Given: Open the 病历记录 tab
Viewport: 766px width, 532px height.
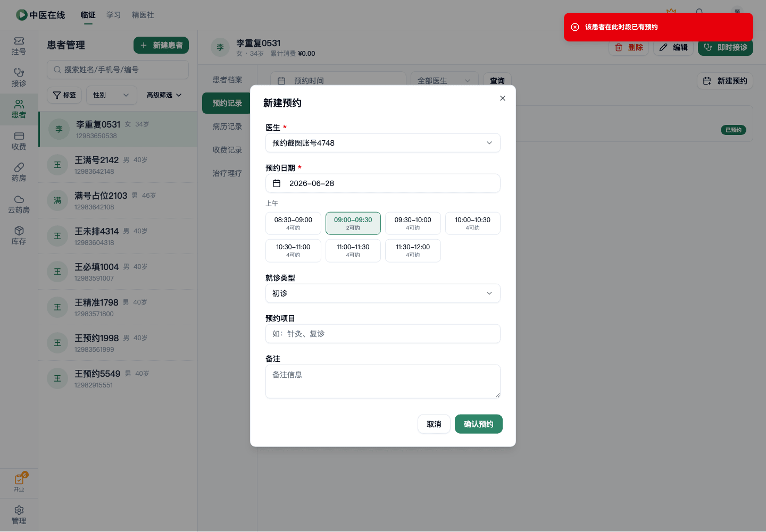Looking at the screenshot, I should [227, 126].
